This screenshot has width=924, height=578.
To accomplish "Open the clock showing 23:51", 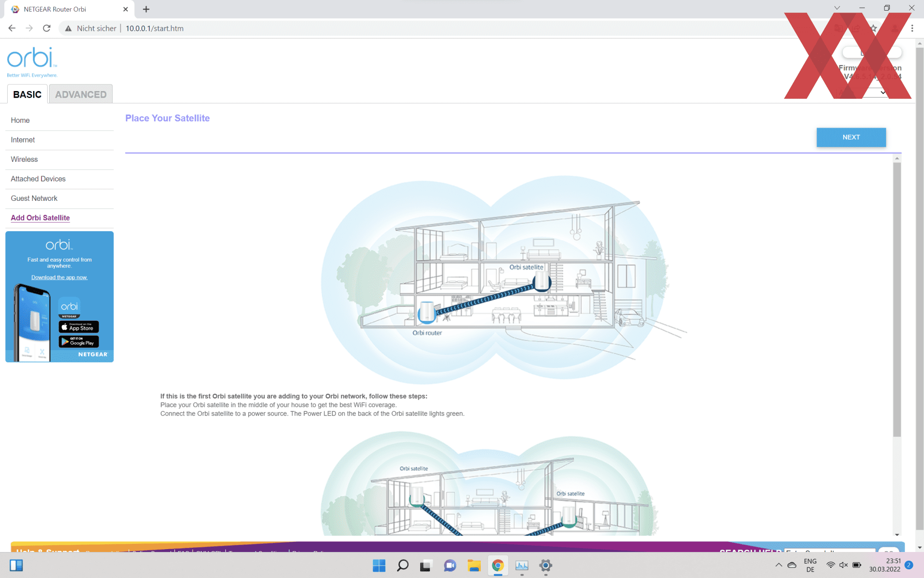I will (x=885, y=565).
